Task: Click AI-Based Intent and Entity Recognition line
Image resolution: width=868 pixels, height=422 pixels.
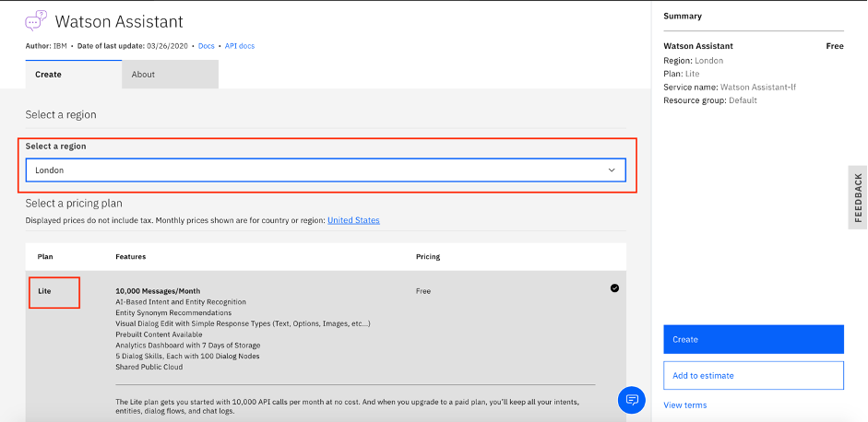Action: (x=181, y=302)
